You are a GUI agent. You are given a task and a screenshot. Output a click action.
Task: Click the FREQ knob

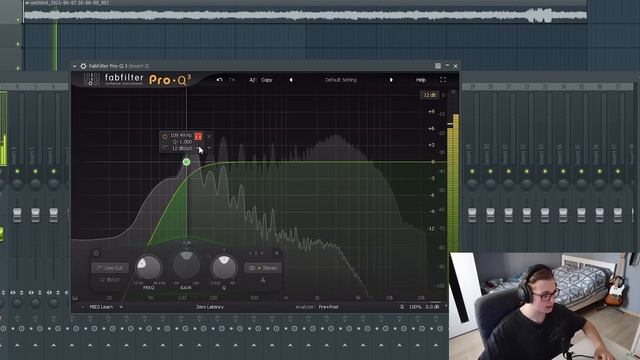click(149, 268)
